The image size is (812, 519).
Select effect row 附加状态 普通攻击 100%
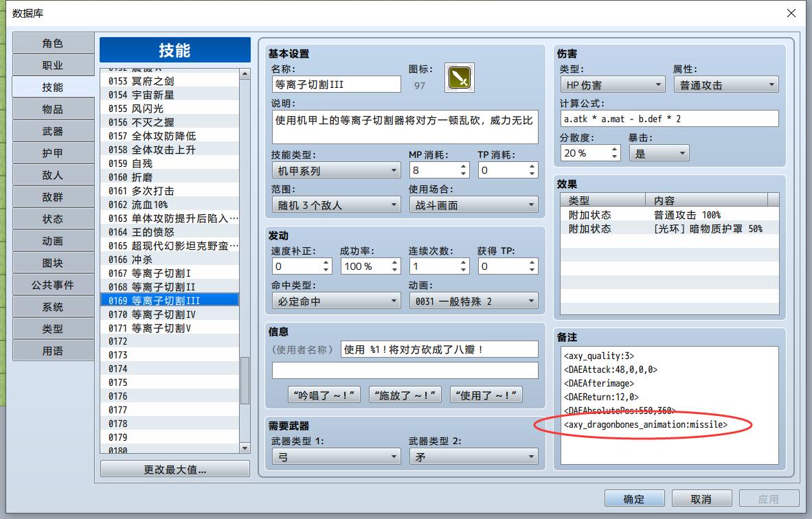[670, 215]
